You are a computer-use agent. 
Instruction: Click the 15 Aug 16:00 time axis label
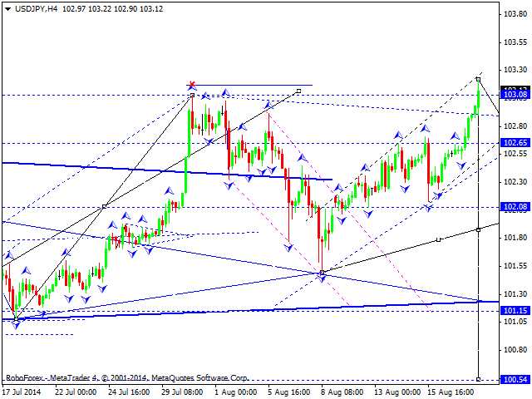tap(451, 392)
